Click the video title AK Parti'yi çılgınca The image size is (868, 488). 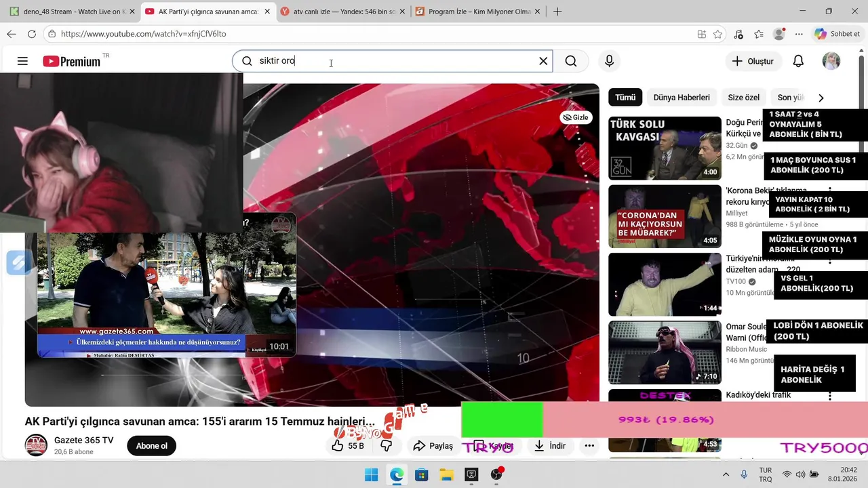click(200, 422)
